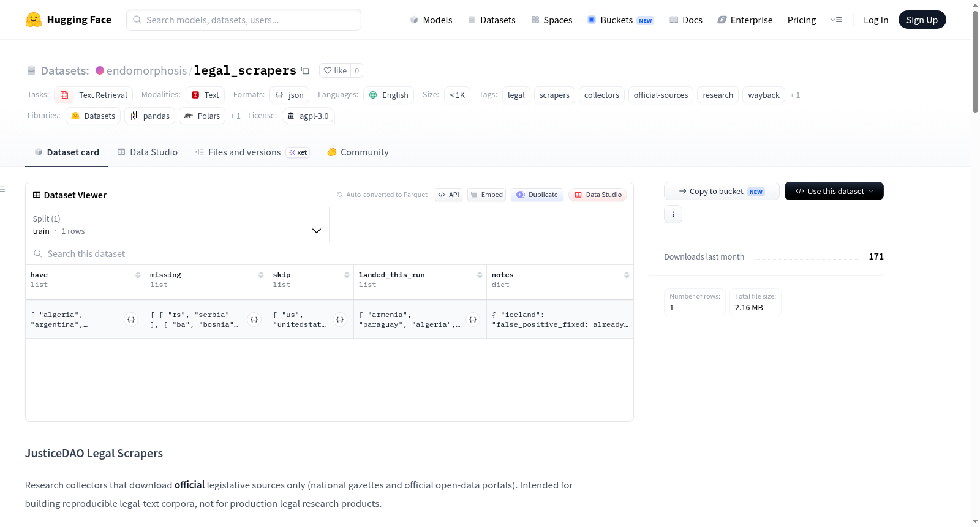The width and height of the screenshot is (980, 527).
Task: Select the Datasets library tag
Action: [x=93, y=116]
